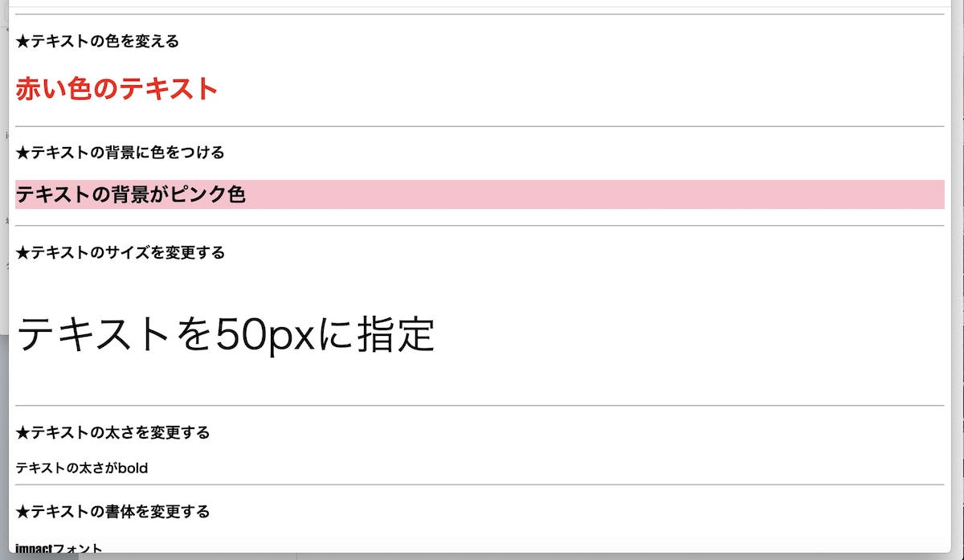
Task: Click the red text 赤い色のテキスト
Action: [x=116, y=88]
